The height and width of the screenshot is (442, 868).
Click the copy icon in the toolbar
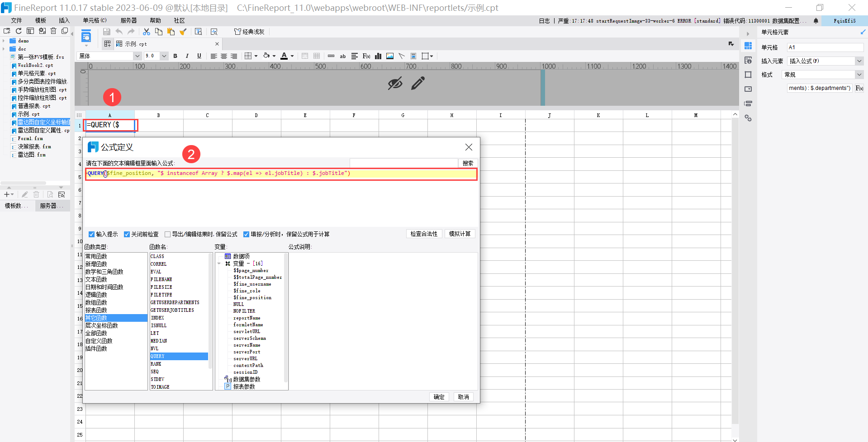[159, 32]
